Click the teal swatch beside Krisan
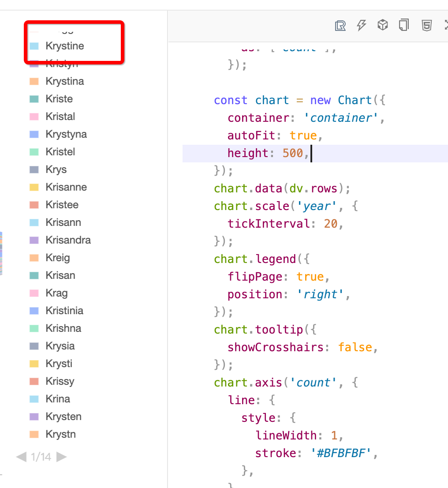Image resolution: width=448 pixels, height=488 pixels. point(34,275)
